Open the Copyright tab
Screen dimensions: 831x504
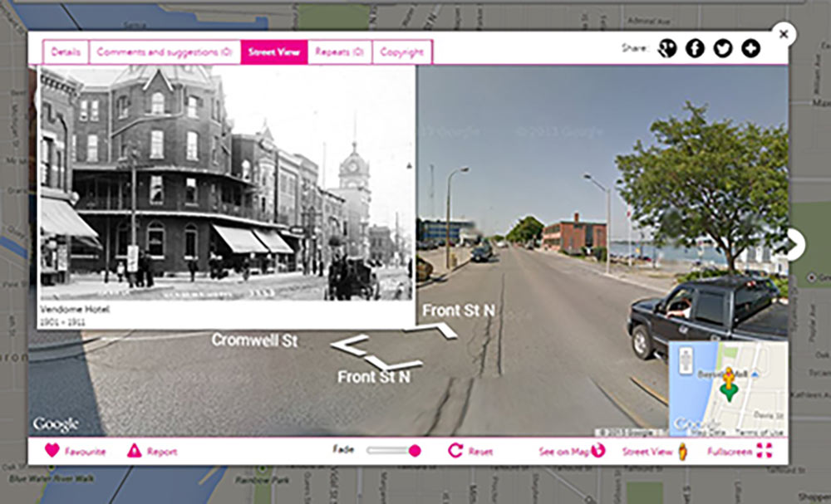(402, 52)
